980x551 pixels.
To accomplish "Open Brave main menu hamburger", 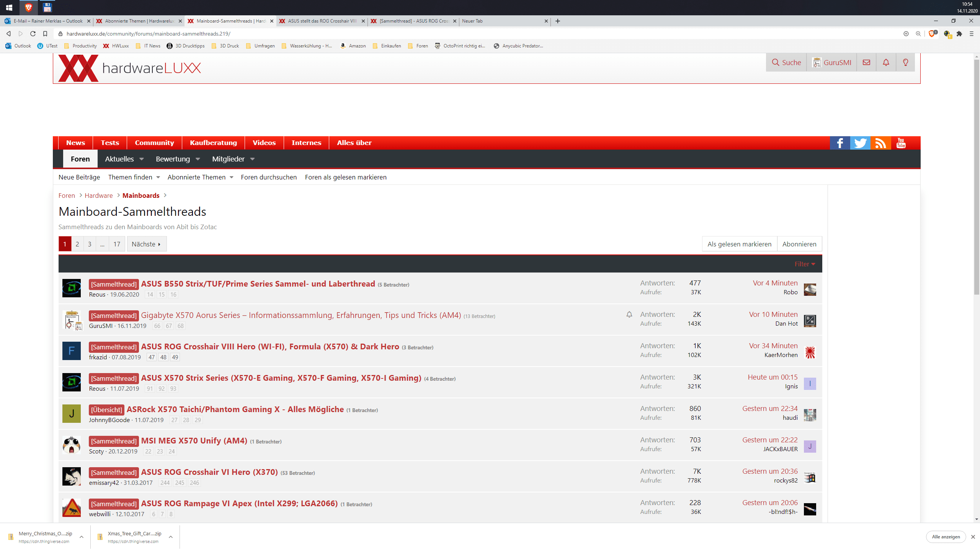I will coord(971,34).
